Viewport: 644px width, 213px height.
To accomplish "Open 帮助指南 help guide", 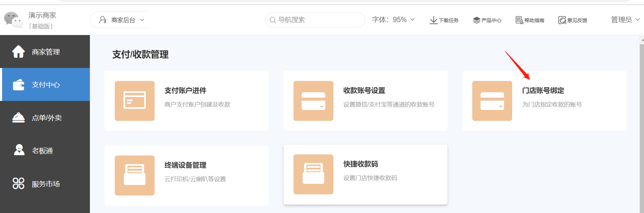I will (x=530, y=20).
